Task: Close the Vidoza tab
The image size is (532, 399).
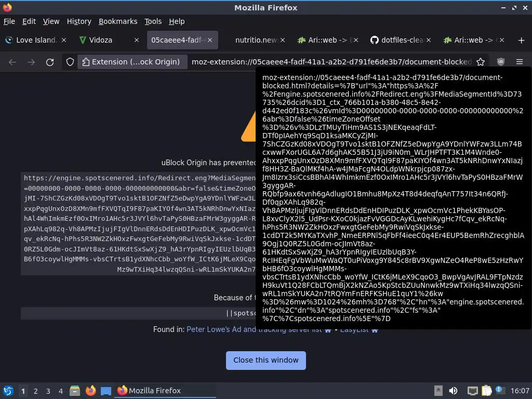Action: (x=137, y=40)
